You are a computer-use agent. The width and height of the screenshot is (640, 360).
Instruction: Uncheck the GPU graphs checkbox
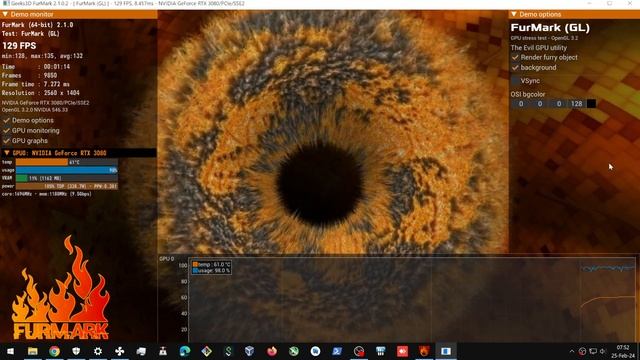coord(6,141)
